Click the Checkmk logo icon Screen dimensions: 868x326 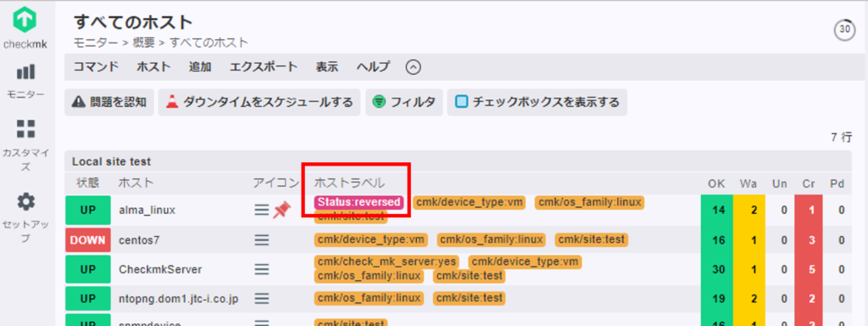pos(25,20)
